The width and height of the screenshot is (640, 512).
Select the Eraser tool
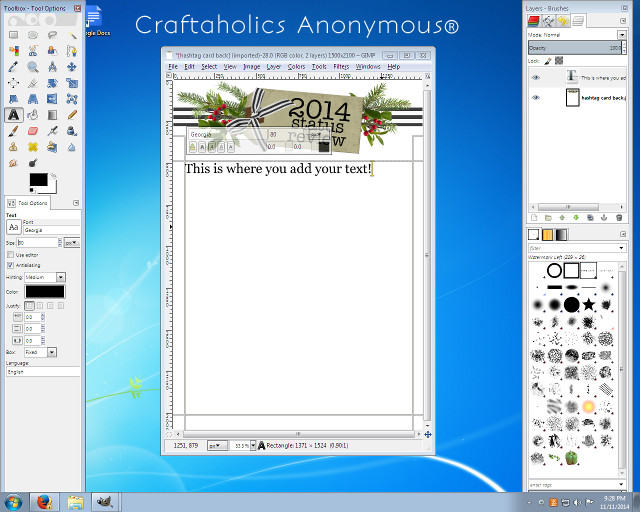coord(33,131)
